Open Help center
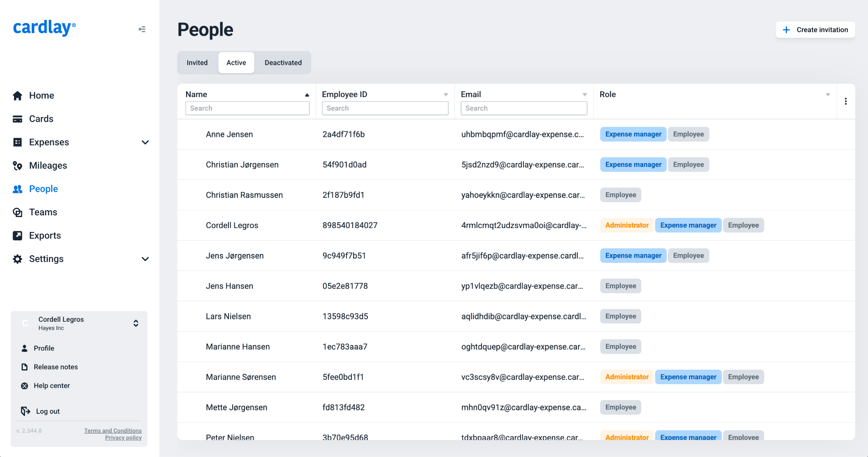 pos(52,385)
